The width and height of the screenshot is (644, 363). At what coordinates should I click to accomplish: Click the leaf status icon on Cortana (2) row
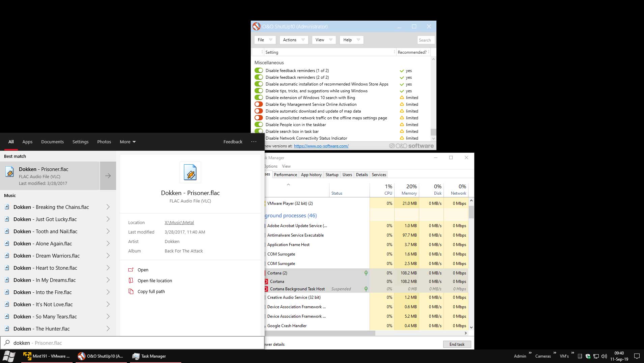pos(366,273)
